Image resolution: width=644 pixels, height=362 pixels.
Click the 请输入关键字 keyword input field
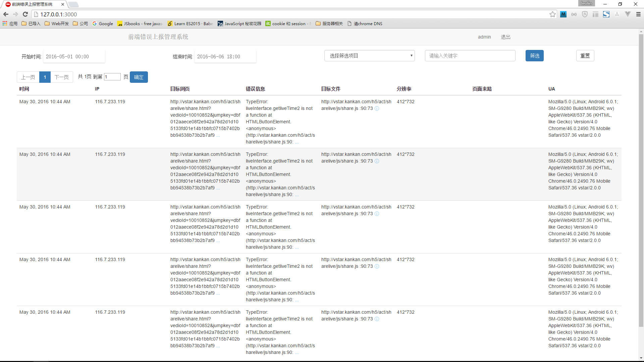(x=470, y=56)
